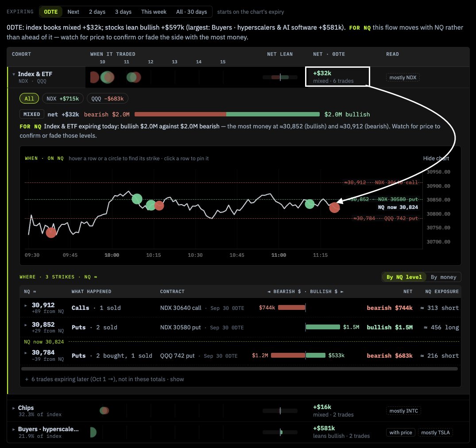Click the NQ now 30,824 chart label
The image size is (476, 448).
tap(398, 207)
